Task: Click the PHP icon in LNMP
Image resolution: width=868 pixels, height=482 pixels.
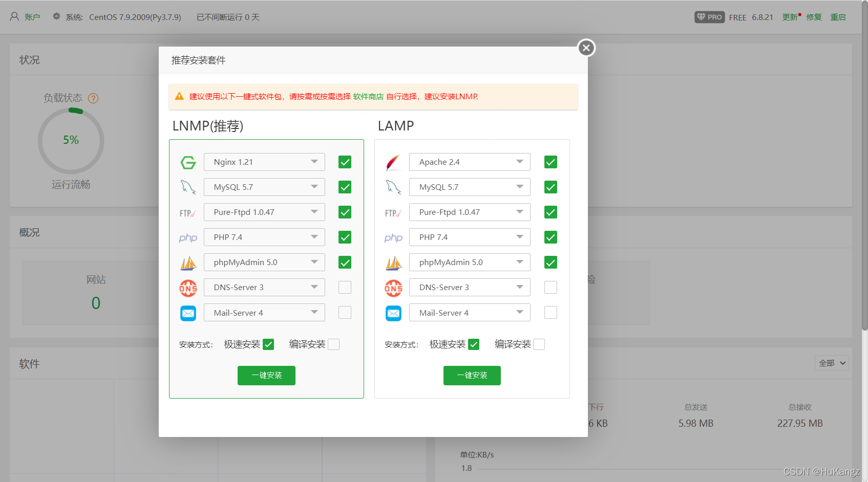Action: (x=188, y=238)
